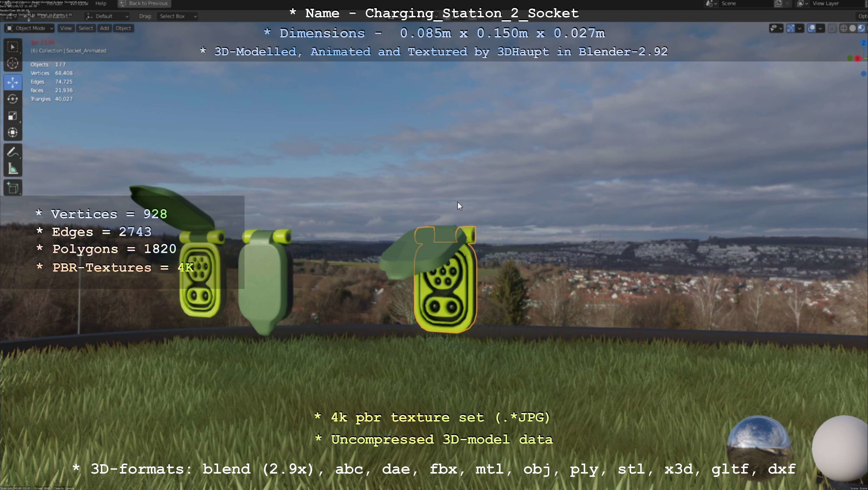Switch viewport to Material Preview shading

861,28
